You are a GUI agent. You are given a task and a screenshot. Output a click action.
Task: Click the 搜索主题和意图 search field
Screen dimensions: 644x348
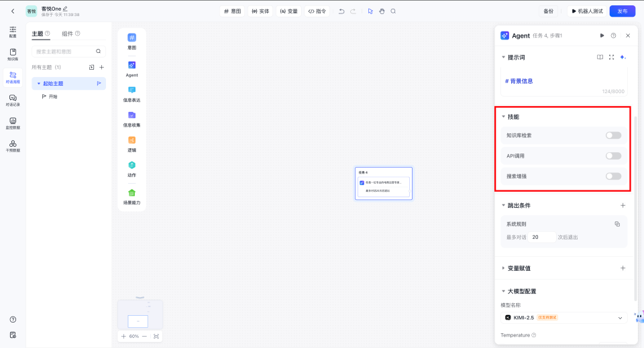(68, 52)
